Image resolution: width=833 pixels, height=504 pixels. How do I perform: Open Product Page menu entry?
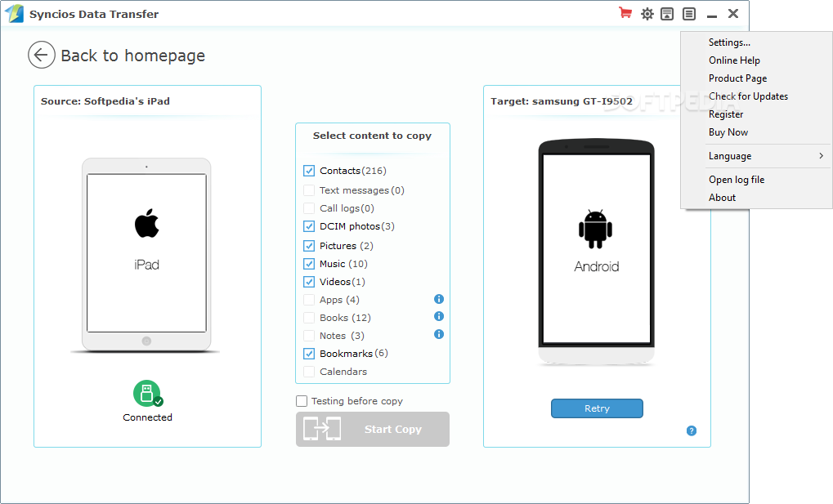click(756, 78)
